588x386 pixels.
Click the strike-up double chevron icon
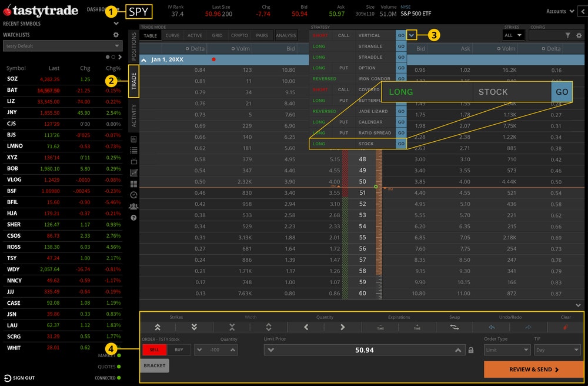pos(158,327)
